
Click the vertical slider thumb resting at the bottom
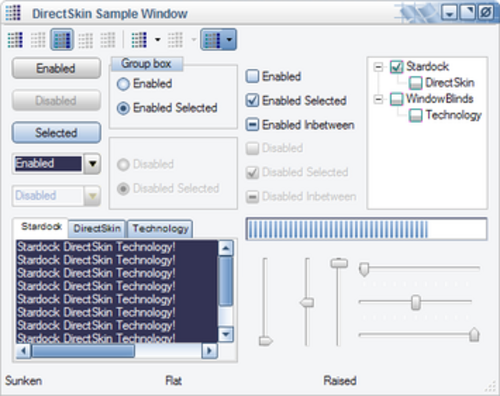pos(266,341)
